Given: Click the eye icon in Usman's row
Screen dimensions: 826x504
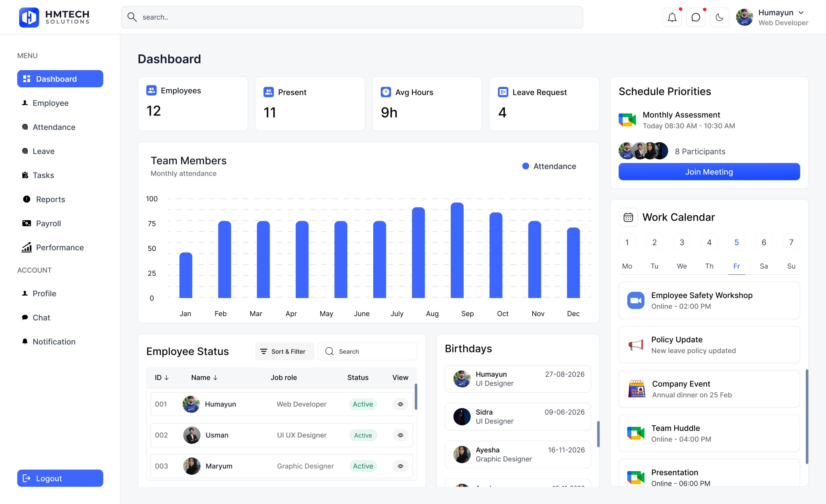Looking at the screenshot, I should tap(400, 435).
